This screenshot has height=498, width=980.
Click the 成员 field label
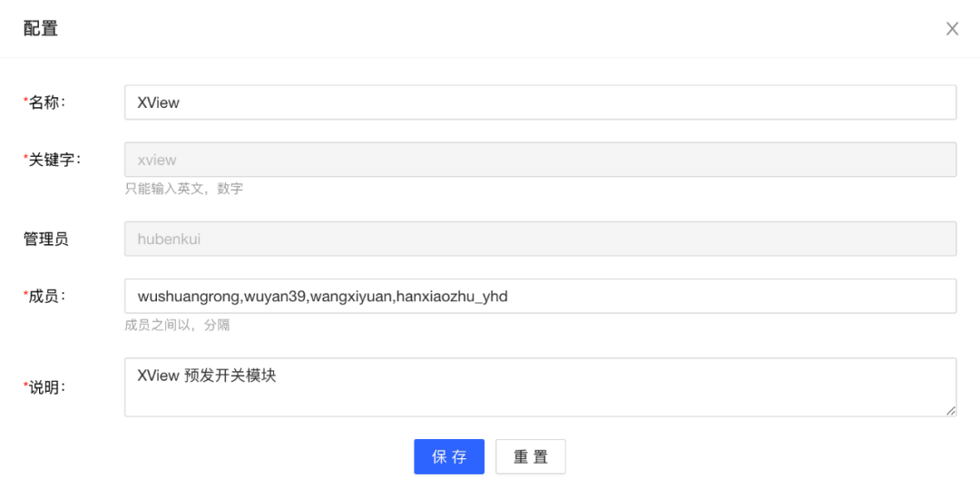coord(44,297)
